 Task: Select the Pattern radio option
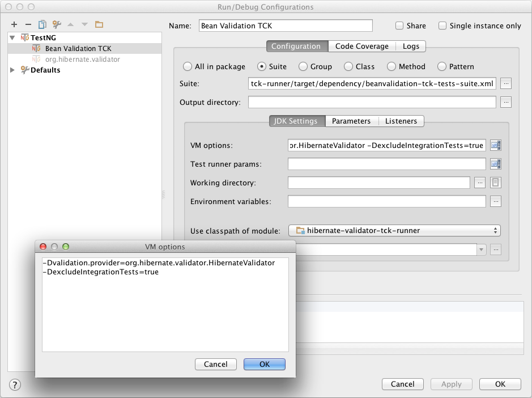[x=442, y=66]
